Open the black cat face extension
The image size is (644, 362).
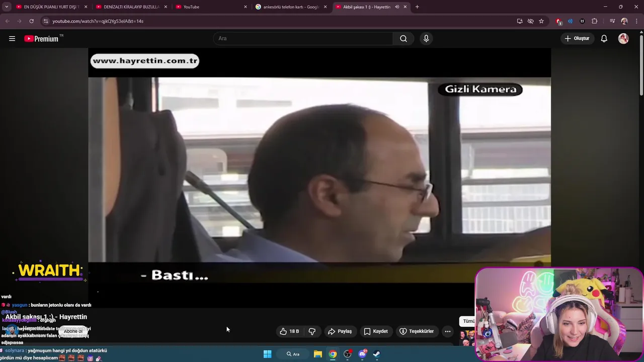point(582,21)
